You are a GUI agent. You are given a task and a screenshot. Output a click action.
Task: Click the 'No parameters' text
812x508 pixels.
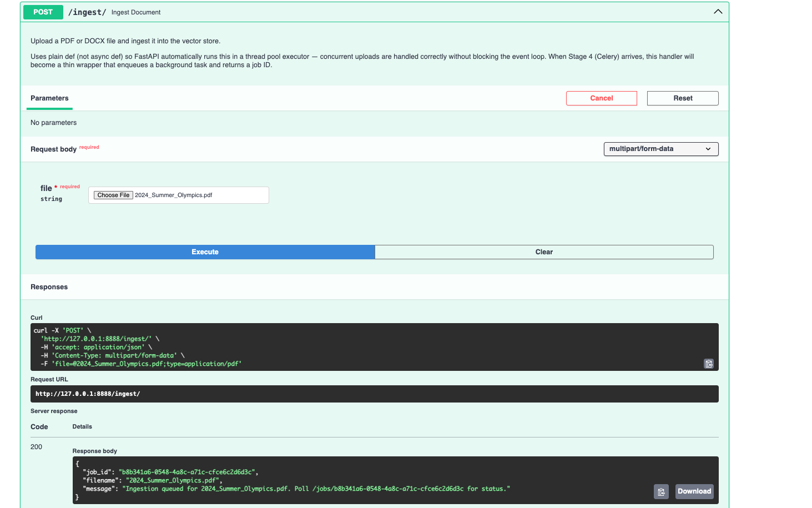[53, 123]
